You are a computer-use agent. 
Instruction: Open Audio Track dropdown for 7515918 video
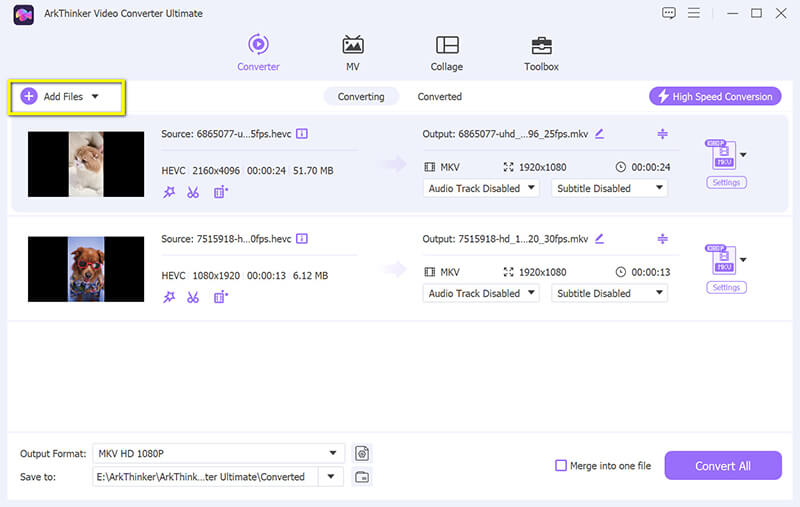click(481, 293)
